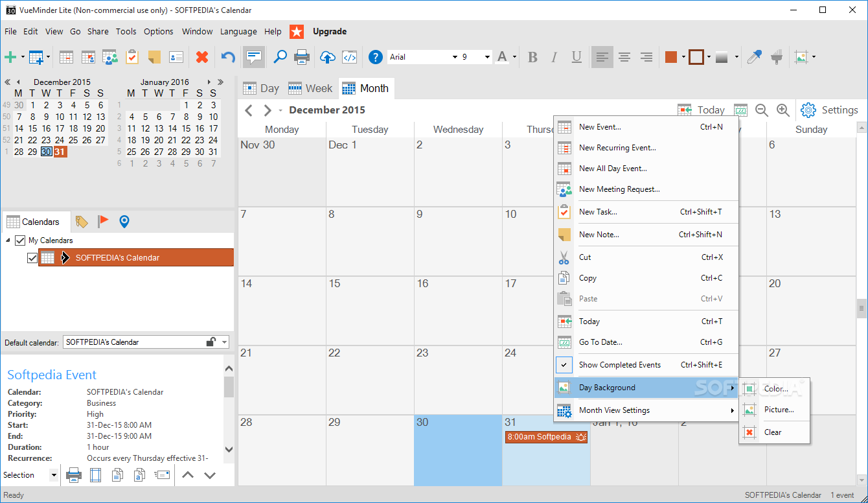Screen dimensions: 868x503
Task: Choose Picture... from Day Background submenu
Action: pyautogui.click(x=779, y=410)
